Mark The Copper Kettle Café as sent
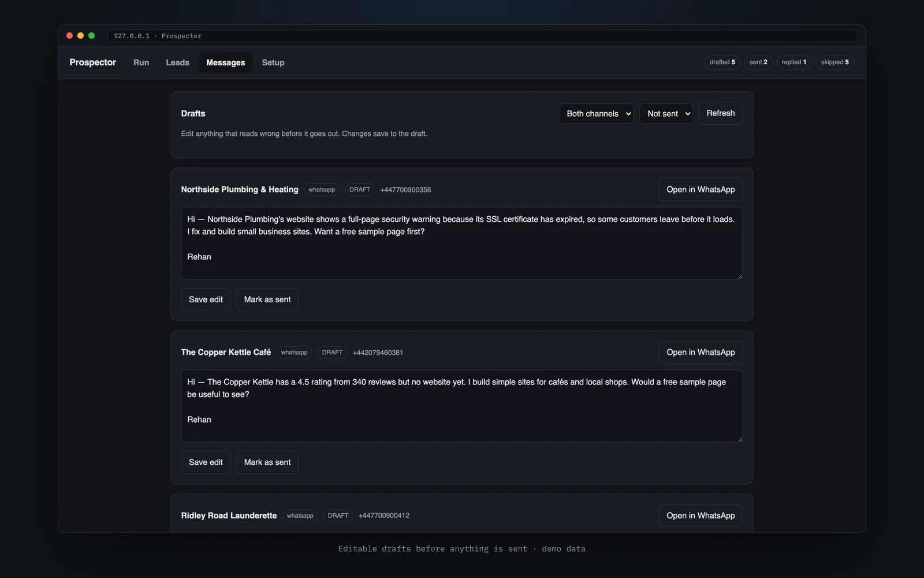Viewport: 924px width, 578px height. pyautogui.click(x=267, y=462)
